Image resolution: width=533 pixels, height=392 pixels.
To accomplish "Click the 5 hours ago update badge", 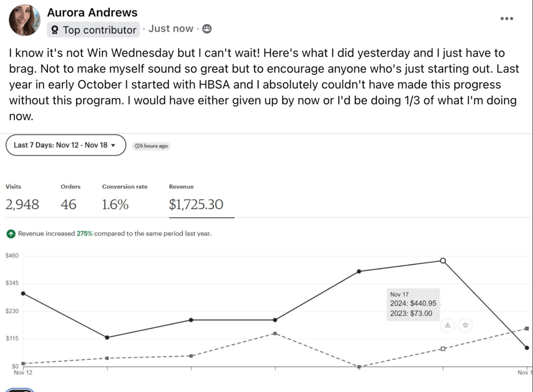I will pos(151,146).
